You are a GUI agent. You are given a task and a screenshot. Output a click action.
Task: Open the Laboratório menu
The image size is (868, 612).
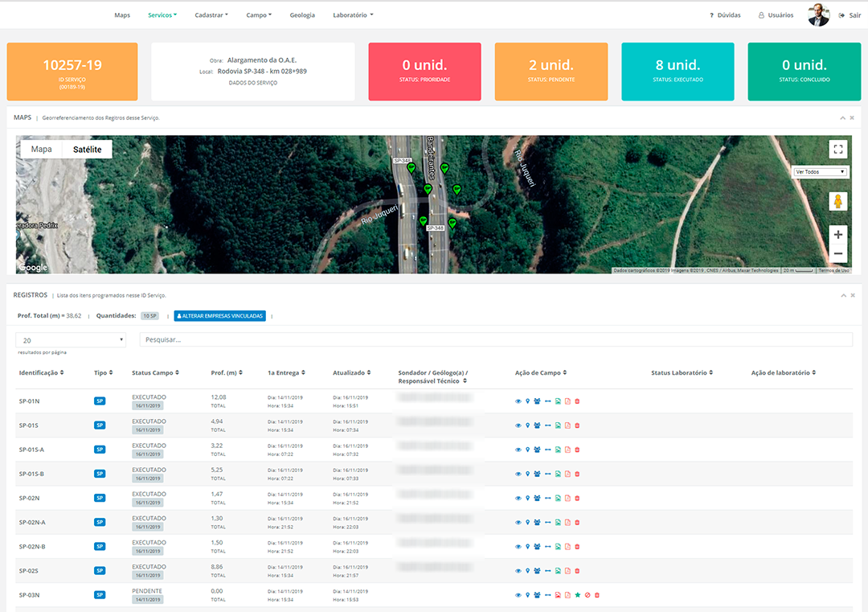pyautogui.click(x=353, y=15)
